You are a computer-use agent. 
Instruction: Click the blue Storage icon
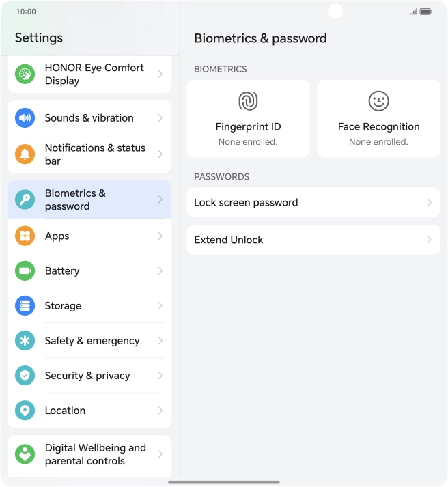tap(25, 305)
